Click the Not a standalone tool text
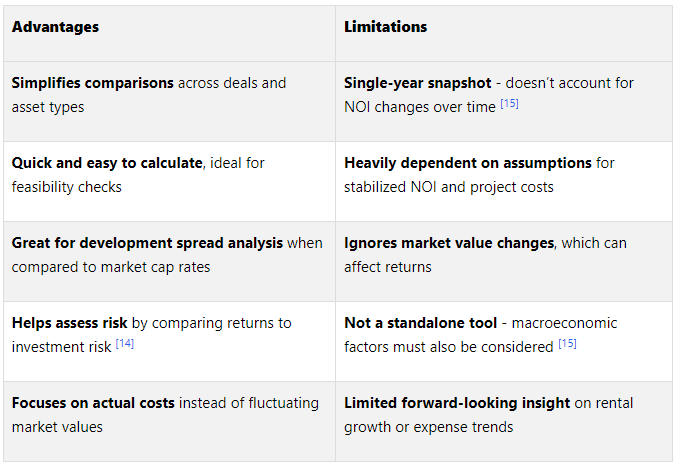 coord(420,323)
